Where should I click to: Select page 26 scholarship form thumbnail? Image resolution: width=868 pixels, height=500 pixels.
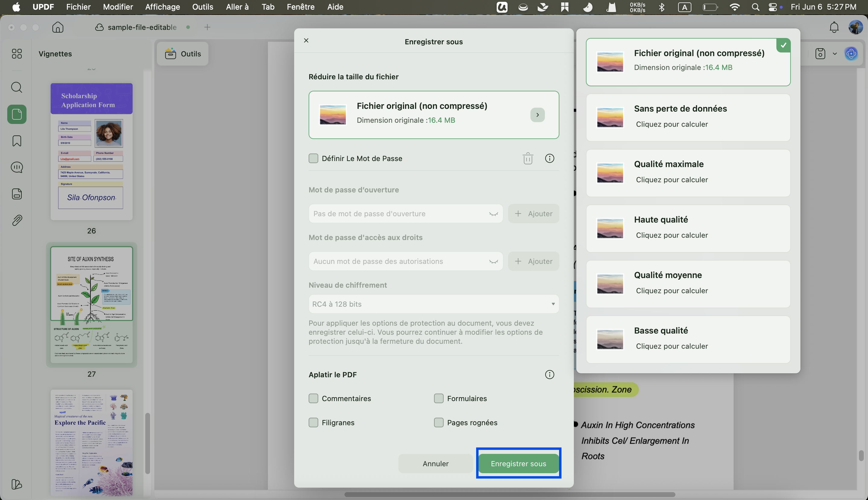pyautogui.click(x=91, y=151)
